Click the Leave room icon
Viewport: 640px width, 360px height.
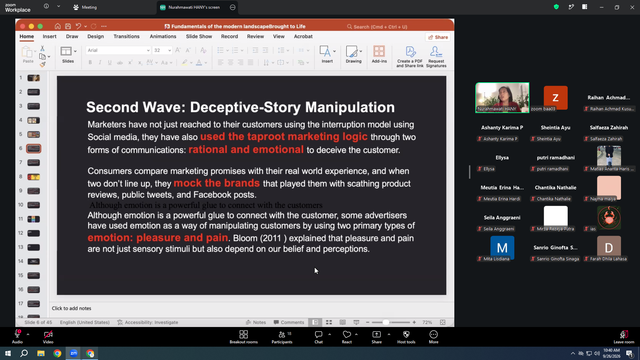(x=624, y=337)
